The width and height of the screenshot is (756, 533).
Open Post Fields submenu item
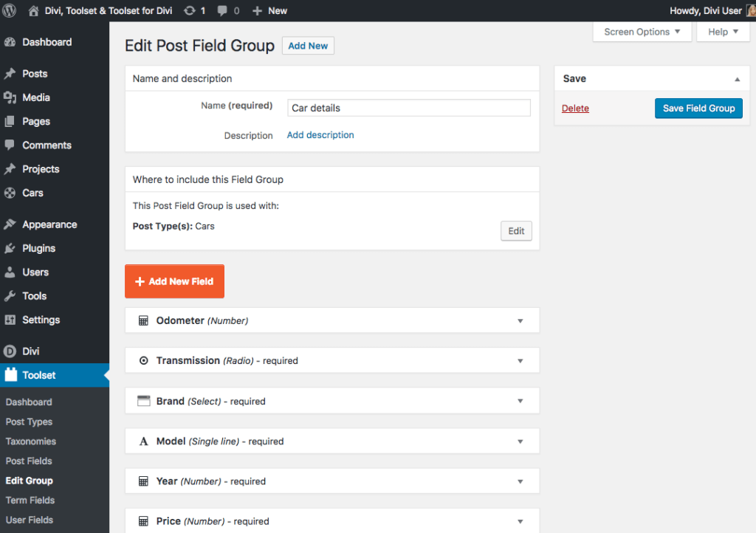tap(29, 461)
